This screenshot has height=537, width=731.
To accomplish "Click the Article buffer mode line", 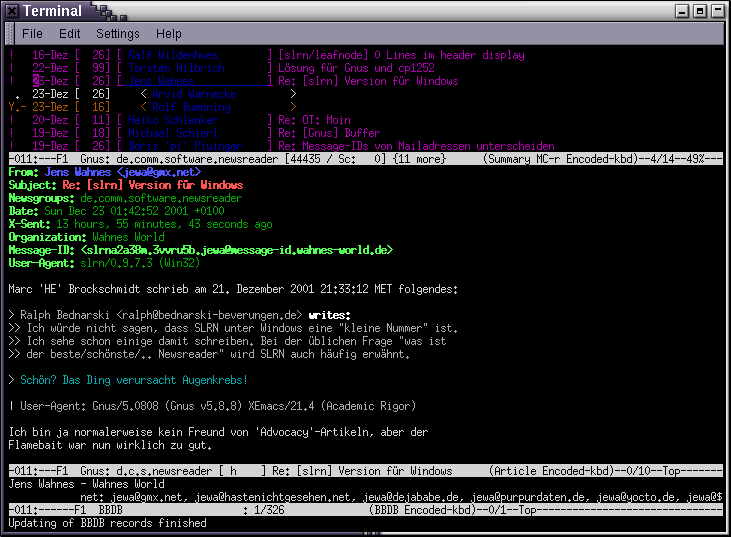I will [366, 471].
